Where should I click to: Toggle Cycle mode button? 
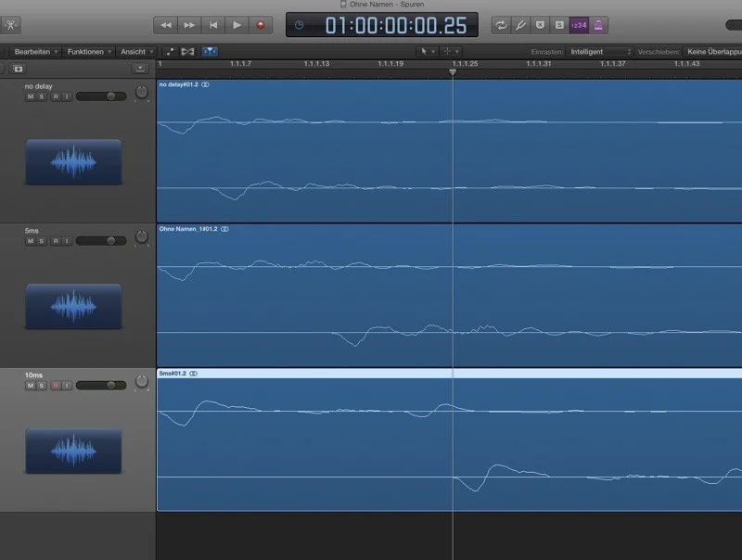coord(502,25)
